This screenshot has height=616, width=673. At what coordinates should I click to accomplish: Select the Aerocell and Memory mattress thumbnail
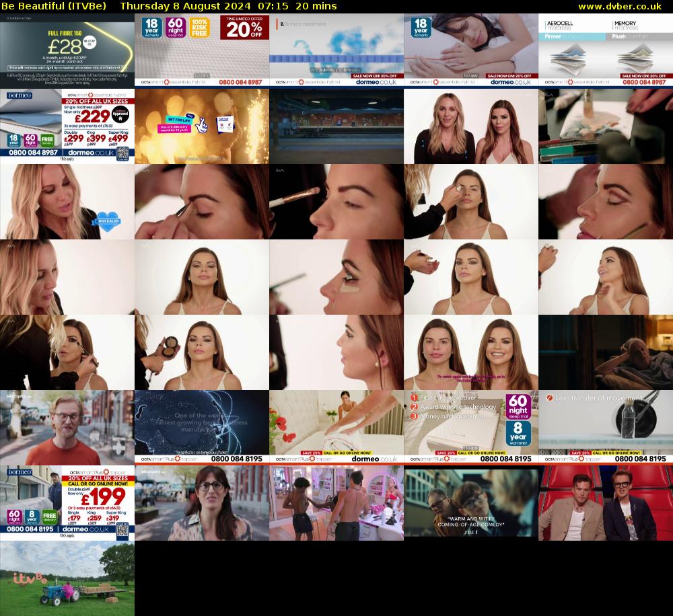coord(606,50)
